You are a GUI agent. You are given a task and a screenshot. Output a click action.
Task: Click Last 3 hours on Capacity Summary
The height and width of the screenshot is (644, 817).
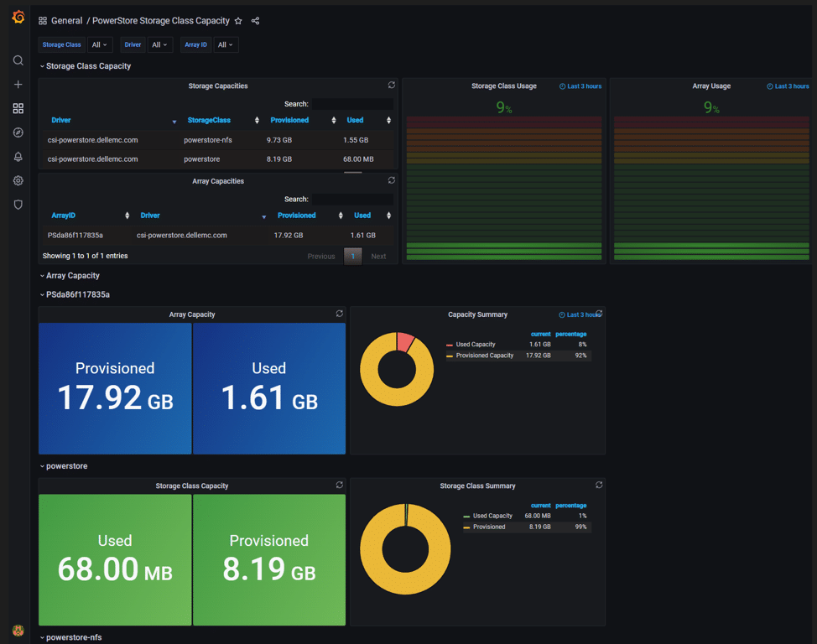[580, 314]
